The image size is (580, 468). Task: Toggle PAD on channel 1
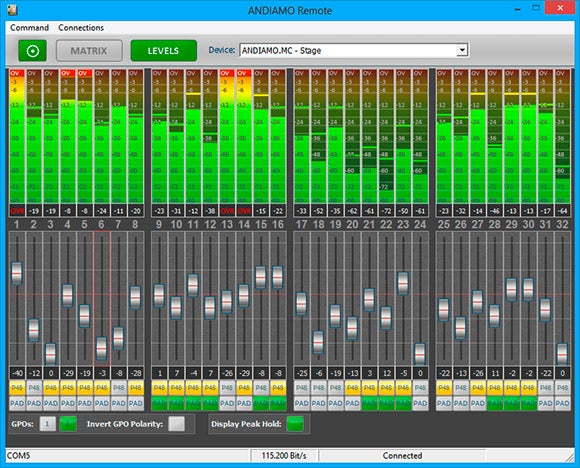point(17,403)
